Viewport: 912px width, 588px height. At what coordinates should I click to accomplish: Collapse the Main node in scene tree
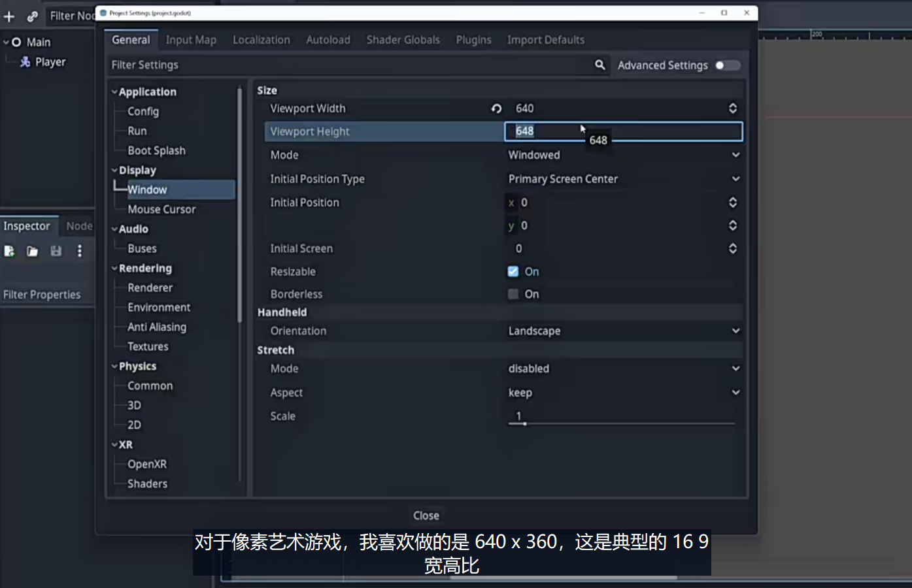coord(6,42)
